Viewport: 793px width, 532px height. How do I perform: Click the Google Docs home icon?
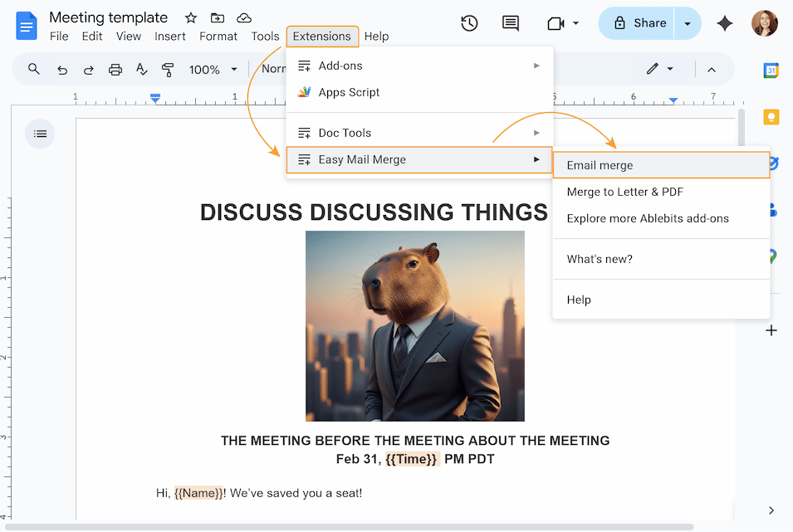(x=27, y=26)
